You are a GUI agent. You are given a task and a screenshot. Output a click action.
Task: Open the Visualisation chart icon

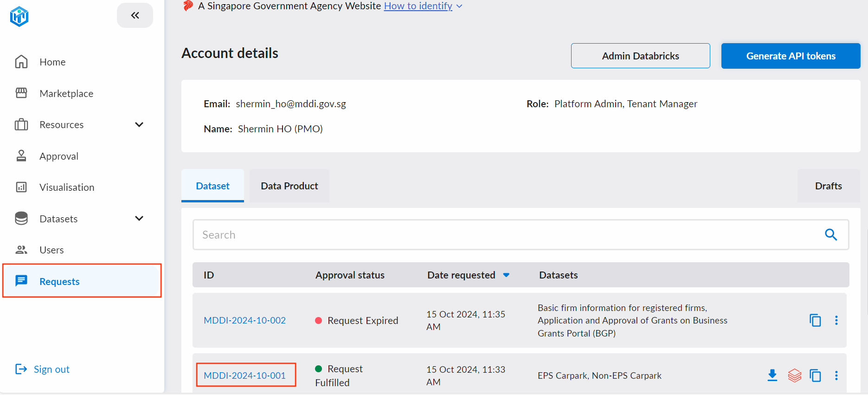(x=21, y=187)
